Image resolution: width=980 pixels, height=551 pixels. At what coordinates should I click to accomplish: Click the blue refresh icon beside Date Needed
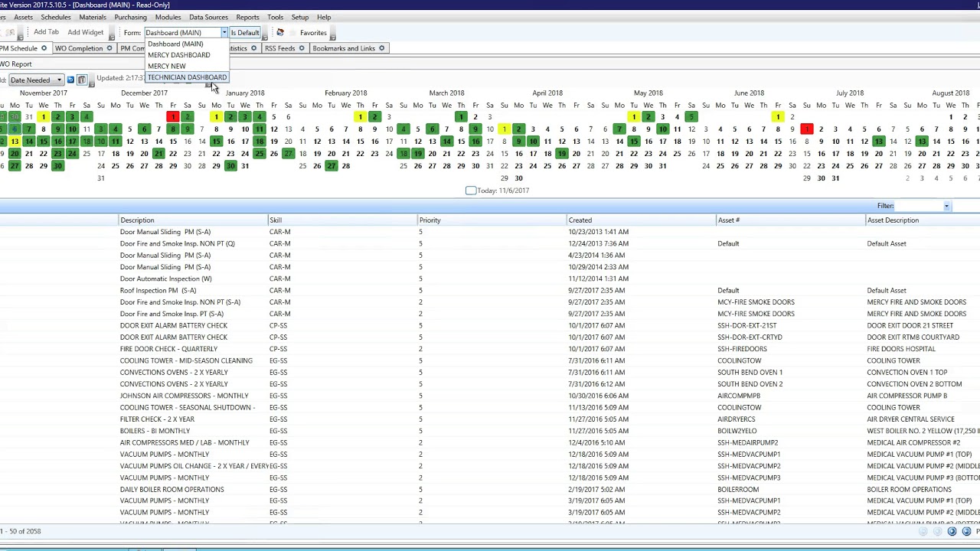click(70, 80)
